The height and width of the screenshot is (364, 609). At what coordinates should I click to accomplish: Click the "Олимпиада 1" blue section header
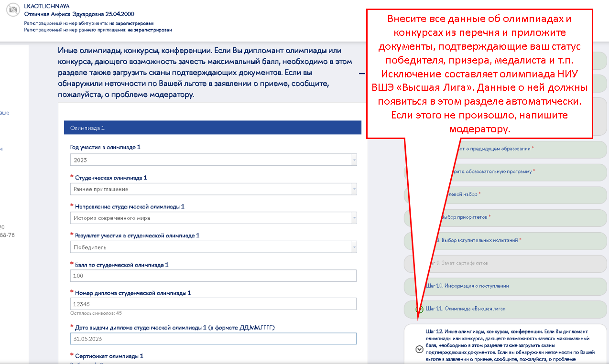click(x=212, y=128)
